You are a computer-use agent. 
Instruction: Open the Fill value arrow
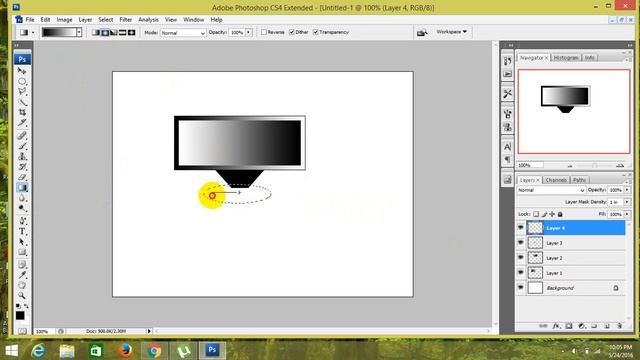coord(627,214)
